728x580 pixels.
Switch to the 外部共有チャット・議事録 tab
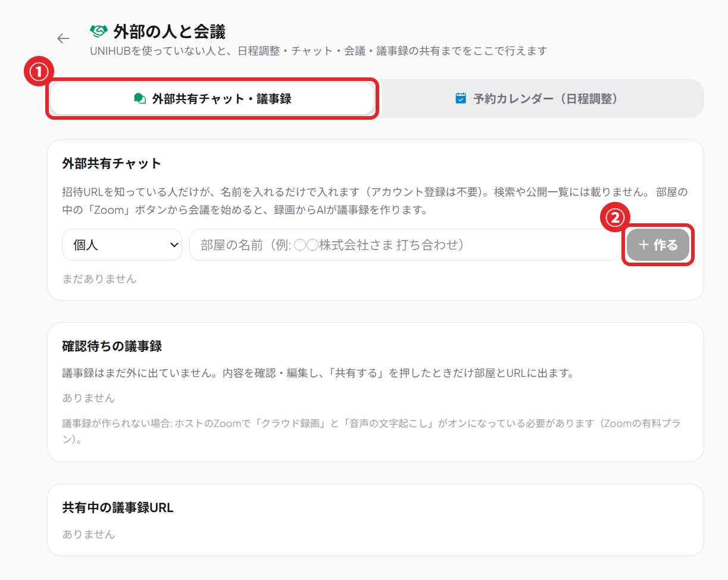click(213, 99)
